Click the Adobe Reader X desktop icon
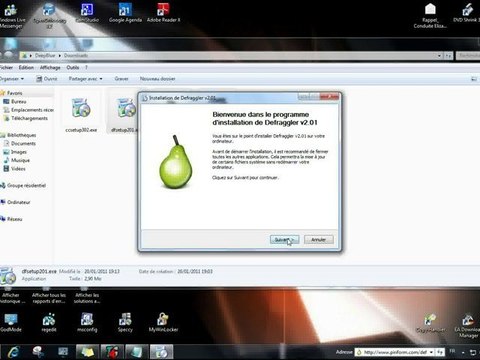This screenshot has height=360, width=480. [x=163, y=13]
